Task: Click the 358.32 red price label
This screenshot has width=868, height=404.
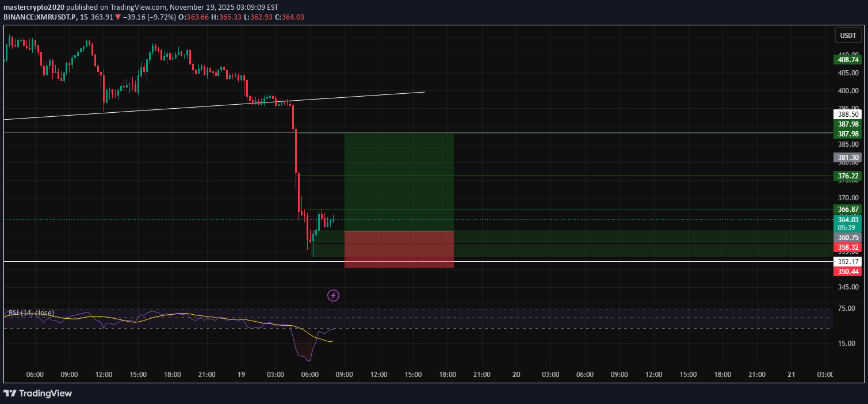Action: pos(848,247)
